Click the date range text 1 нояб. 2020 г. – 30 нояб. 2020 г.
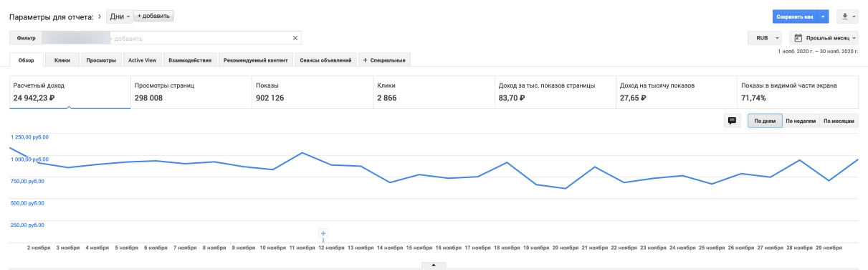Image resolution: width=868 pixels, height=270 pixels. (x=818, y=52)
